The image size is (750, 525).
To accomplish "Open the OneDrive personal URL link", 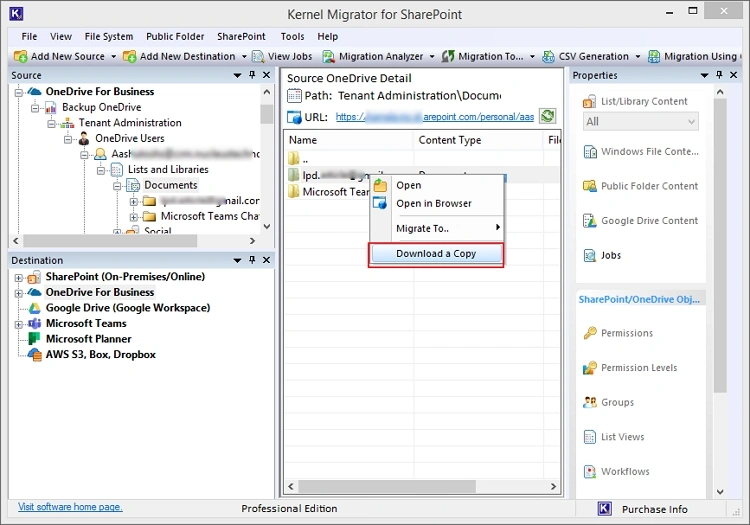I will (435, 117).
